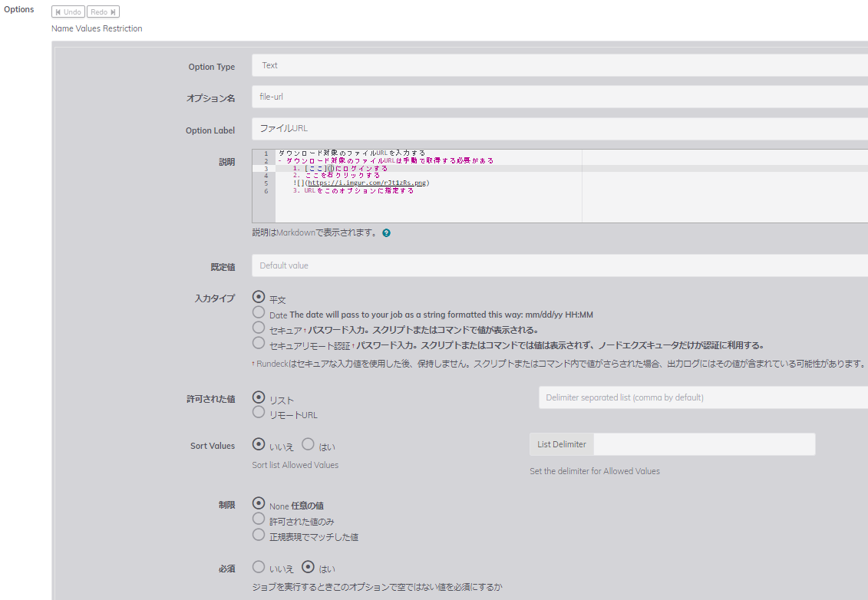This screenshot has width=868, height=600.
Task: Click the Markdown help question icon
Action: tap(386, 233)
